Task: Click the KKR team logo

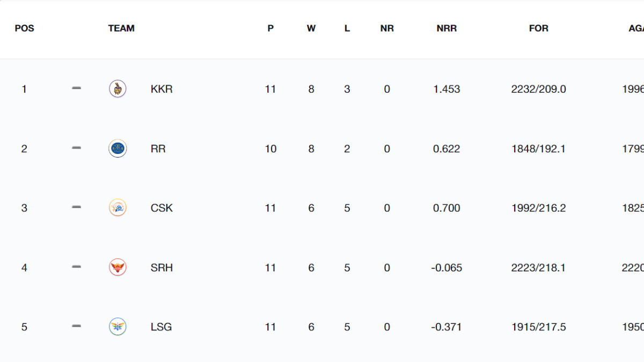Action: [x=118, y=89]
